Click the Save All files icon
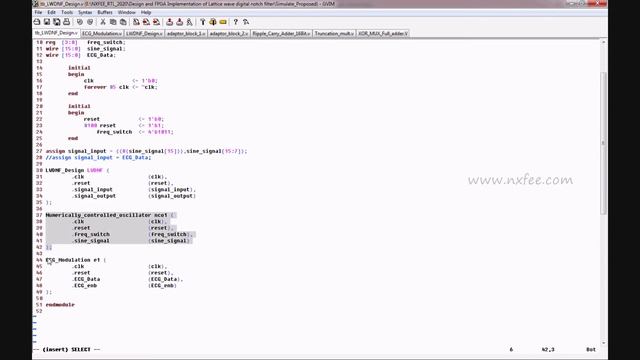The width and height of the screenshot is (640, 360). click(57, 22)
